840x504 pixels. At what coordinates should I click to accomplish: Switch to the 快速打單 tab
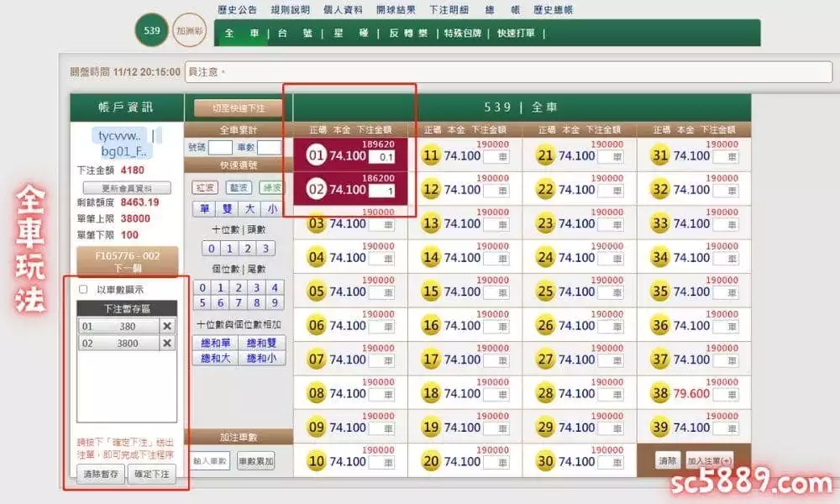pyautogui.click(x=517, y=34)
